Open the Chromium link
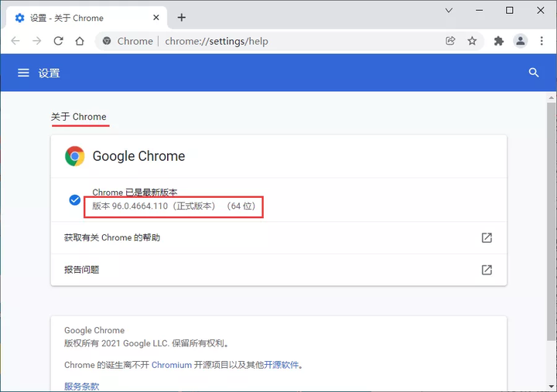Image resolution: width=557 pixels, height=392 pixels. pyautogui.click(x=171, y=365)
